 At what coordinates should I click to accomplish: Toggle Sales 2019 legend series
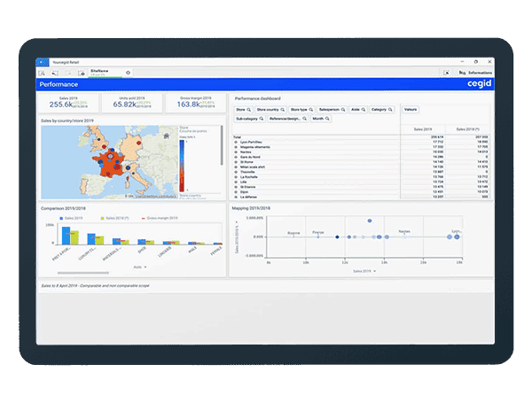(71, 216)
